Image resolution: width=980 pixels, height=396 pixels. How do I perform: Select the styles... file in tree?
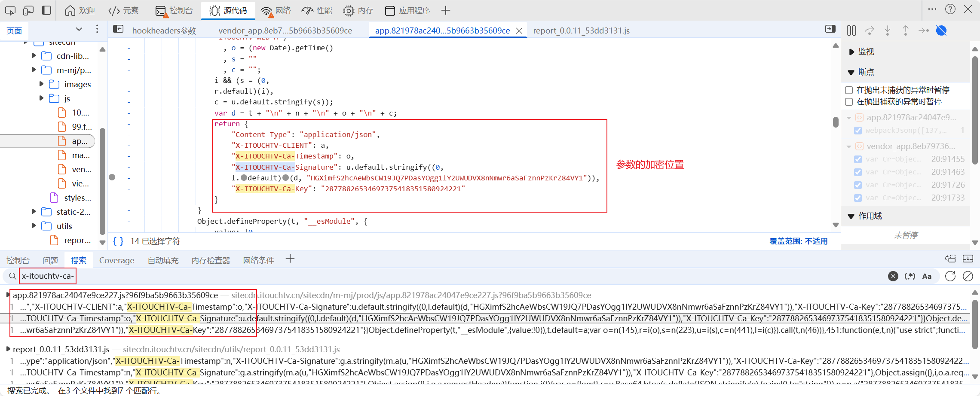coord(71,198)
